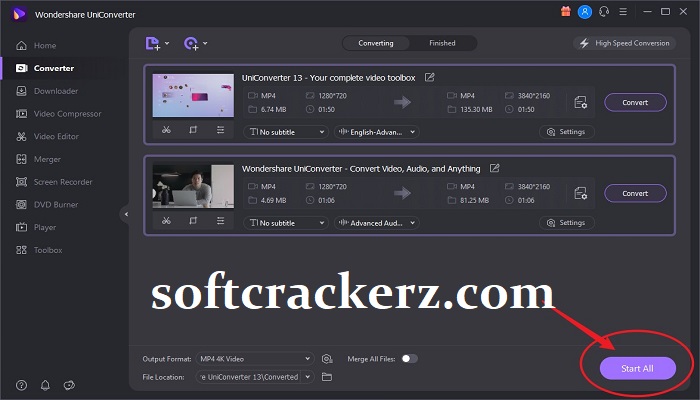This screenshot has height=400, width=700.
Task: Open the Downloader section
Action: 47,91
